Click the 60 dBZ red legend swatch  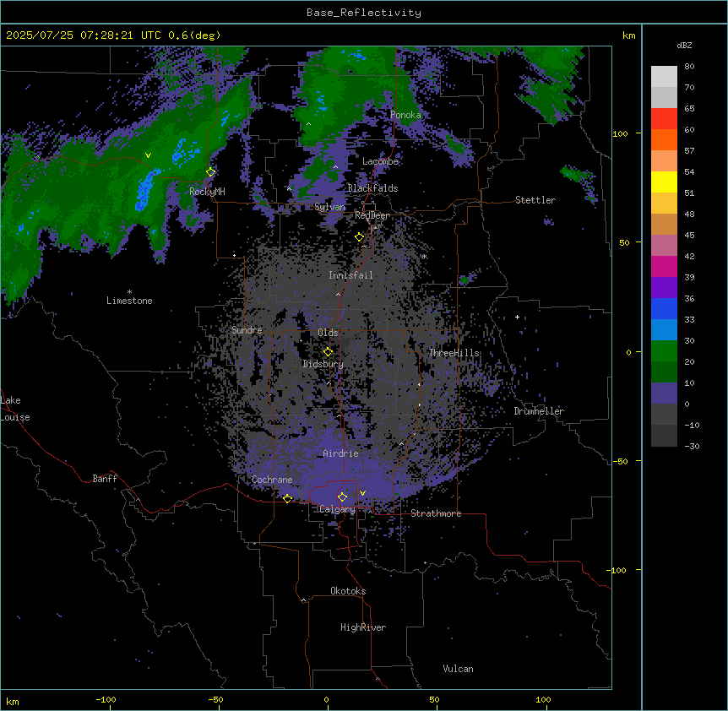coord(664,119)
